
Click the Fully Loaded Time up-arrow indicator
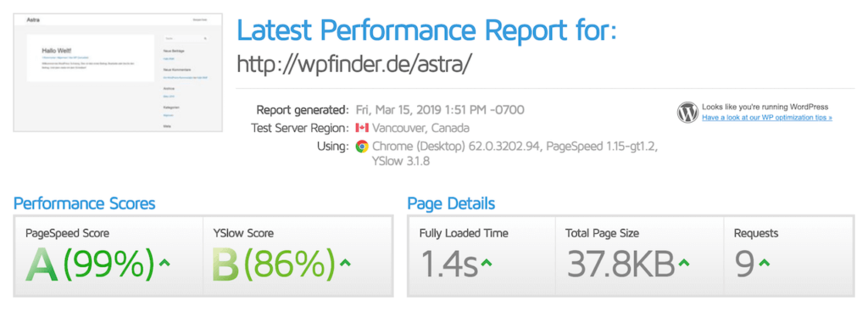click(486, 263)
